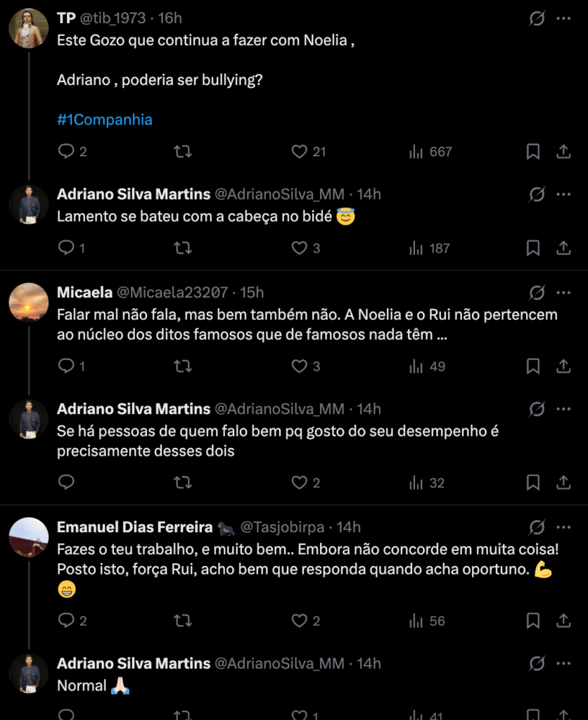Open Grok icon on Adriano's bidé reply
The image size is (588, 720).
click(537, 194)
